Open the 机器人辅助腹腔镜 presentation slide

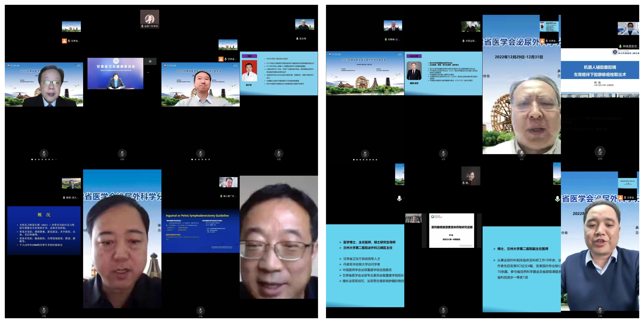(x=600, y=73)
